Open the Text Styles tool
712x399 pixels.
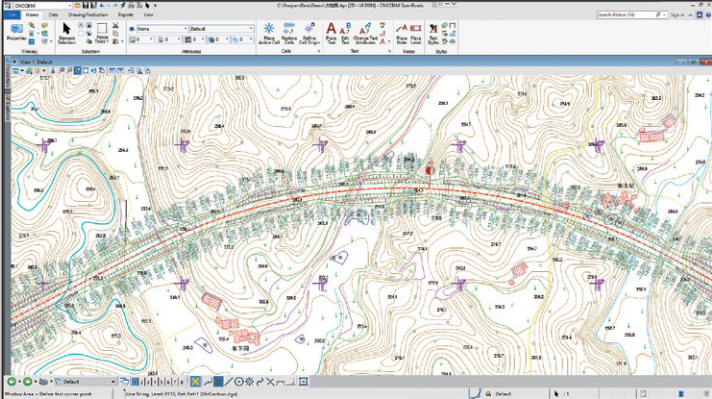tap(433, 34)
